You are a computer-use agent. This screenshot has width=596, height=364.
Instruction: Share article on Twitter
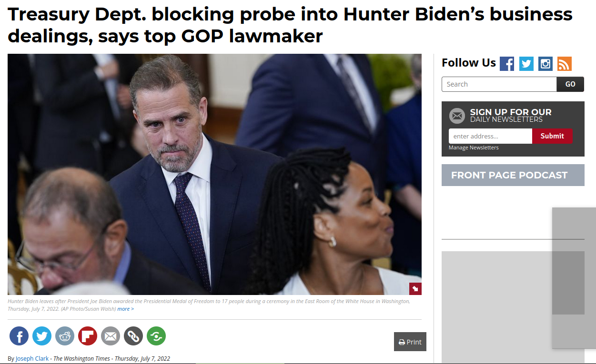pyautogui.click(x=42, y=336)
